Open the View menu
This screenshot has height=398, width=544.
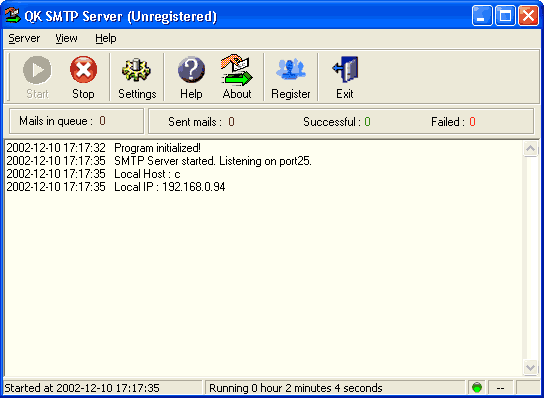coord(66,38)
